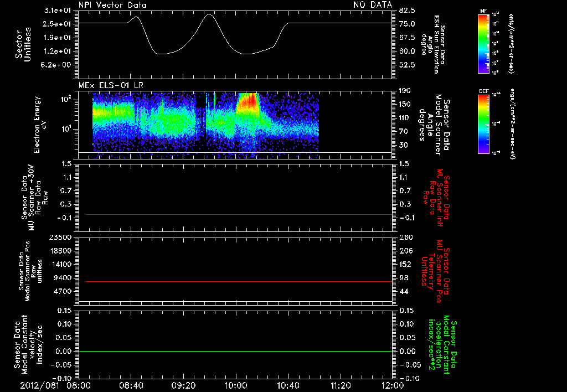Click the "23500" tick value
Viewport: 567px width, 392px height.
coord(61,238)
